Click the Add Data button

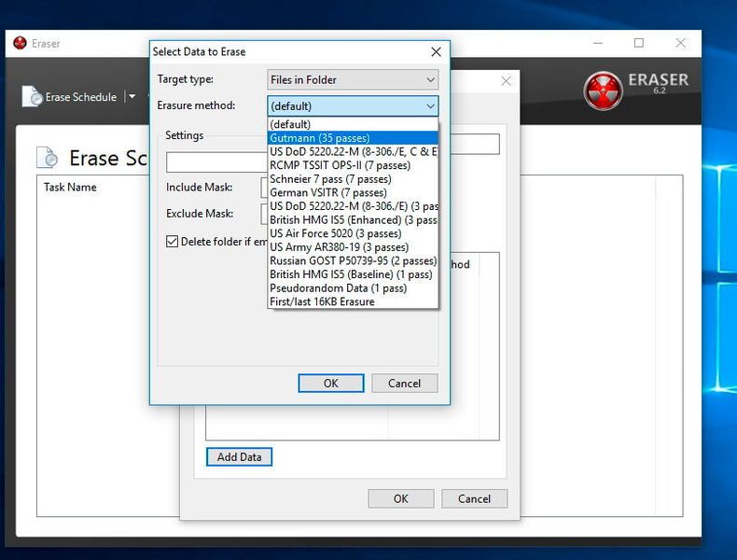click(239, 456)
